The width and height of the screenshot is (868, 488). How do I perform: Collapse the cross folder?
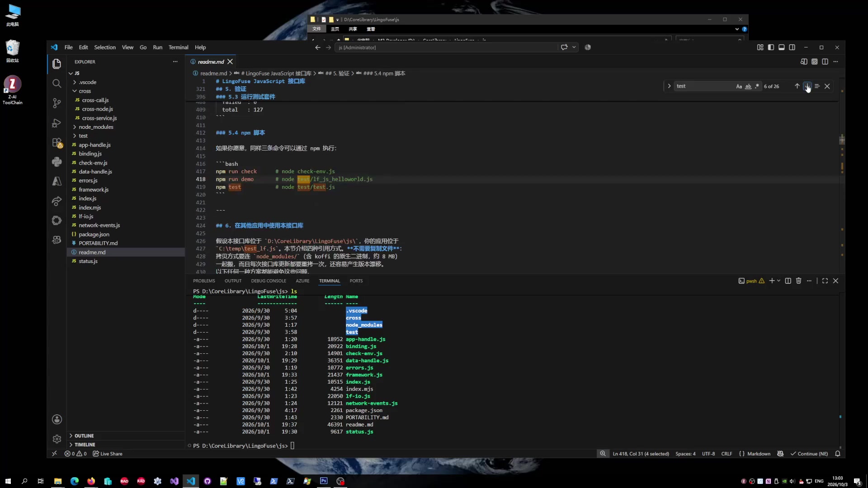point(85,91)
